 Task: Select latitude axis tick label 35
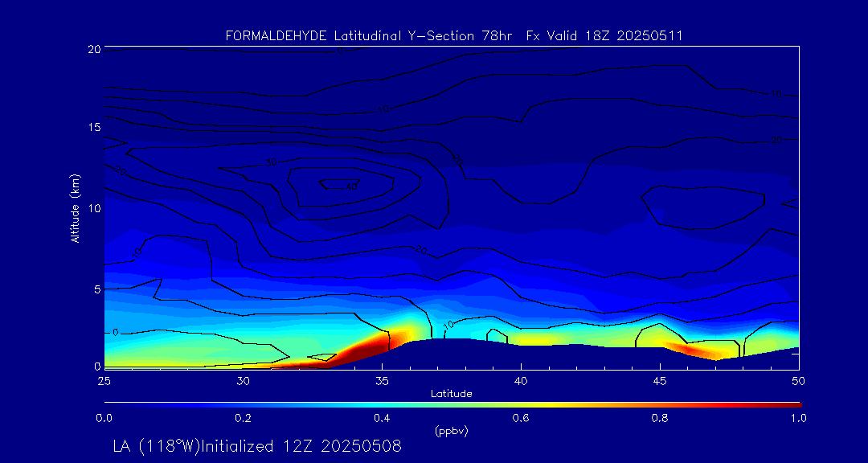tap(382, 381)
